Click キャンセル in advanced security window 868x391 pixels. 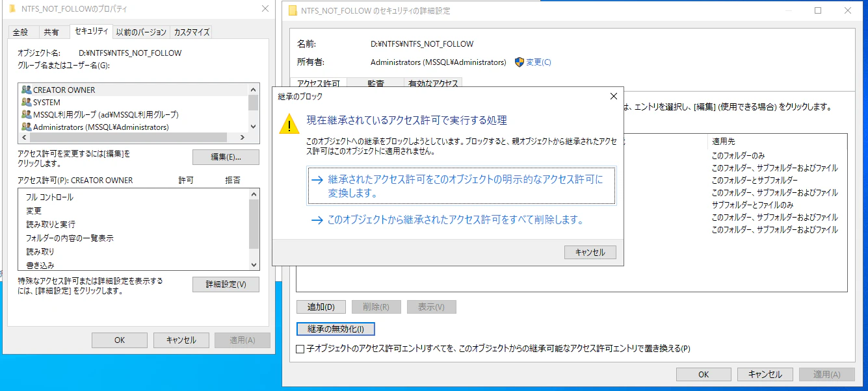tap(765, 374)
